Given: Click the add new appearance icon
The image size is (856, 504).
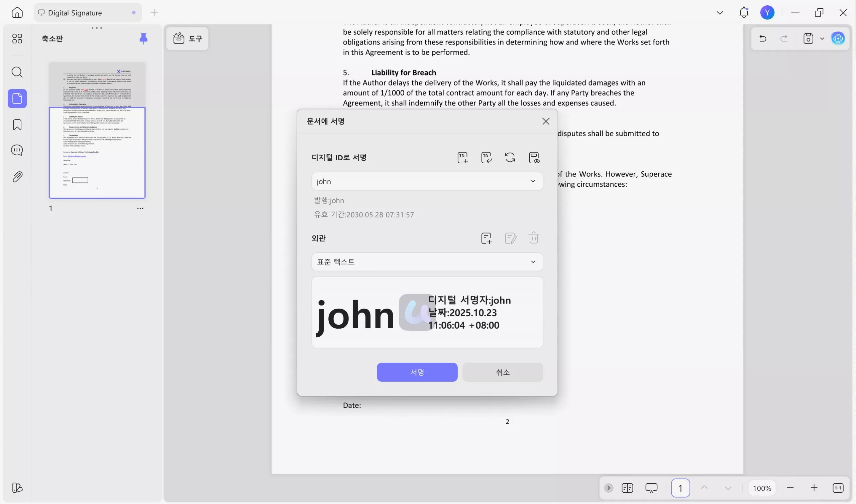Looking at the screenshot, I should [486, 238].
